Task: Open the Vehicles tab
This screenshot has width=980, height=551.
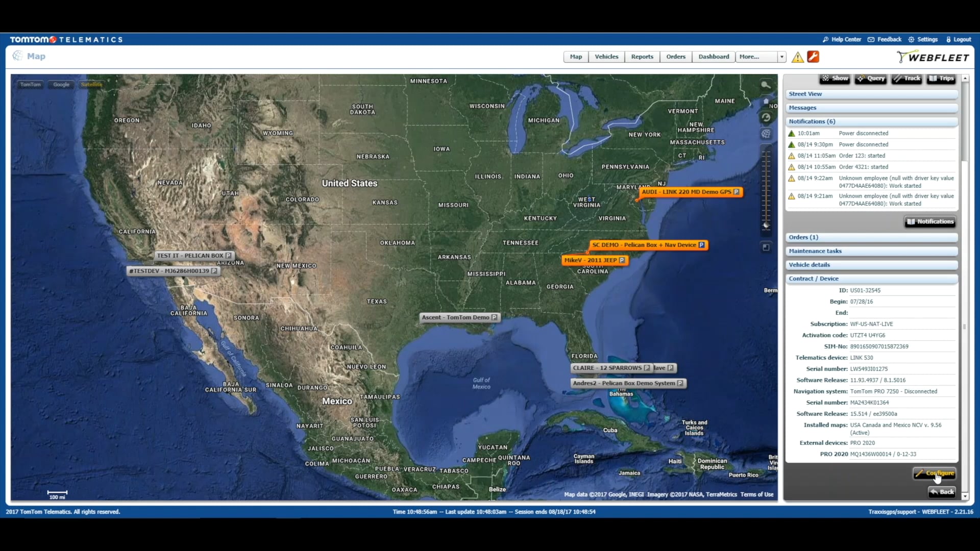Action: [x=606, y=57]
